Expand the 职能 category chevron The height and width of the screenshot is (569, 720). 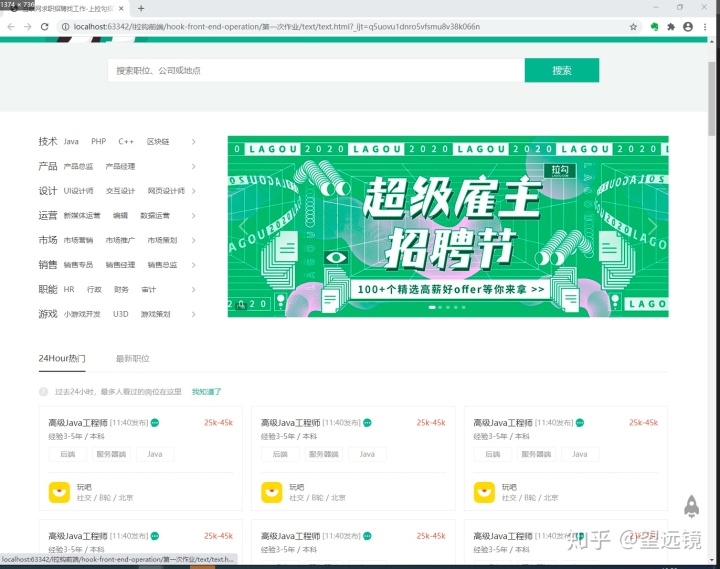[x=193, y=290]
